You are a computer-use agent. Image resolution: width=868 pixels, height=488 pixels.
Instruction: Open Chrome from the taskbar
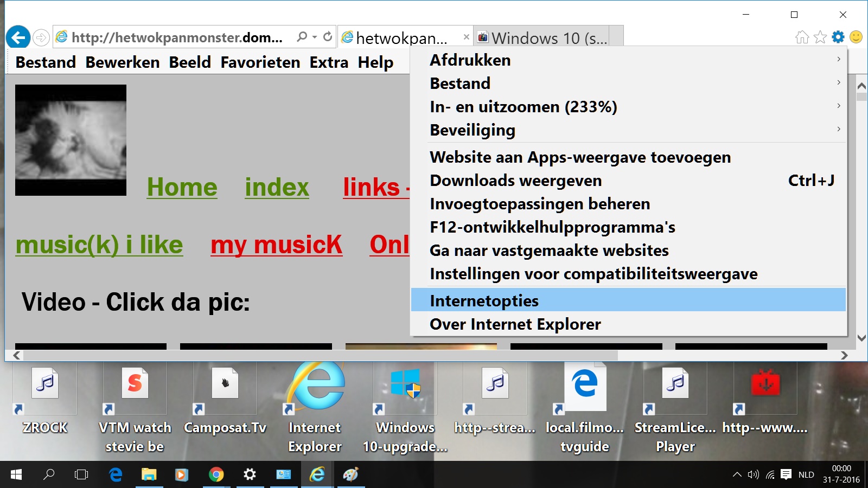coord(216,474)
